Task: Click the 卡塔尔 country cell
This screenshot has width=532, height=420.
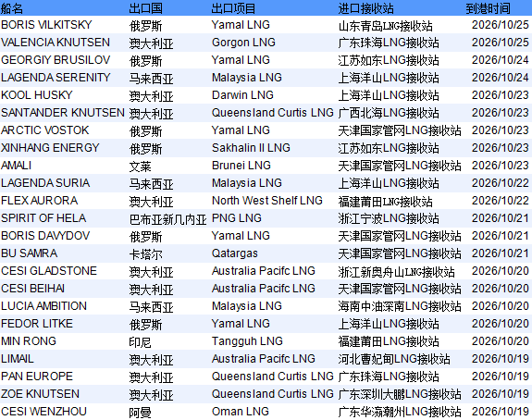Action: [145, 254]
